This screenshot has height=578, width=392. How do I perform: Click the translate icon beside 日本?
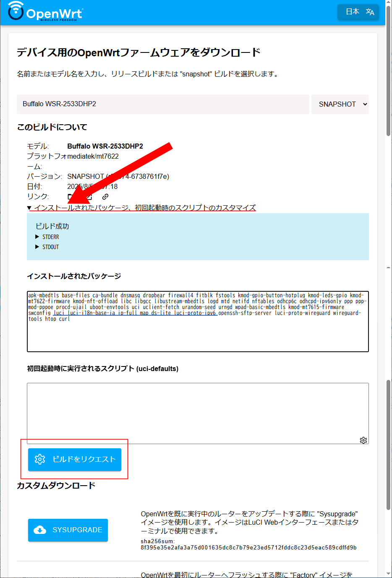tap(370, 12)
